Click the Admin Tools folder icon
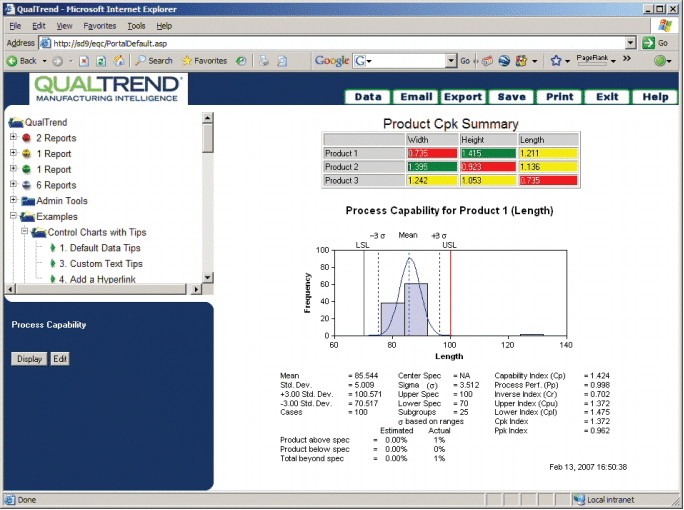Screen dimensions: 684x510 [x=26, y=201]
